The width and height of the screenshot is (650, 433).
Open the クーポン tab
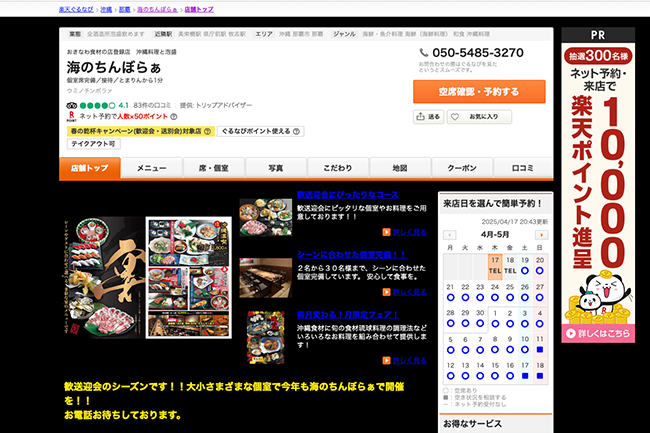point(461,168)
